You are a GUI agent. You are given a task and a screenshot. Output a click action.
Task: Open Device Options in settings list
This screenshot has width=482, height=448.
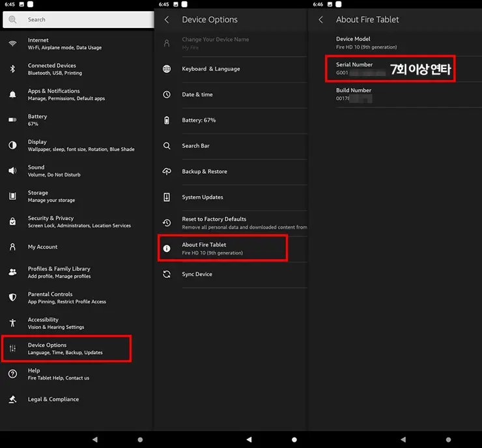pyautogui.click(x=66, y=348)
